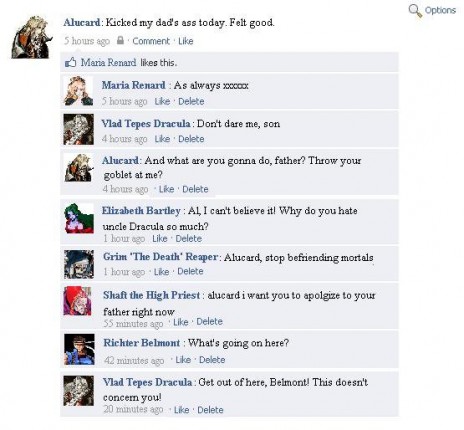Click the lock privacy icon on Alucard's post
This screenshot has width=464, height=430.
pos(120,41)
